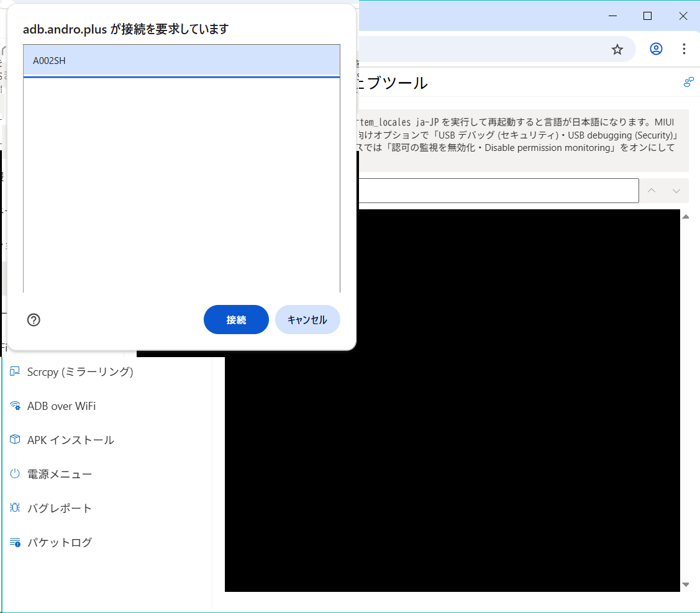This screenshot has width=700, height=613.
Task: Open the Chrome profile account icon
Action: point(656,49)
